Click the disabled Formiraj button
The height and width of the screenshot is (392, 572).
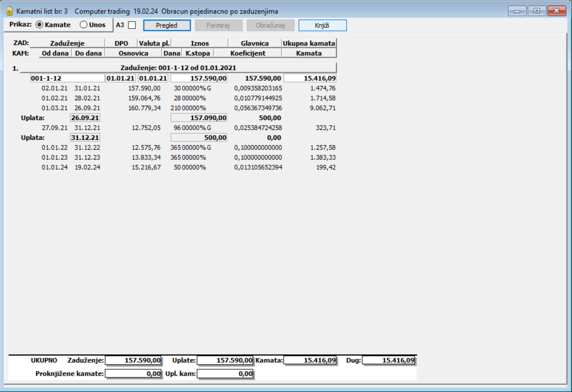click(219, 25)
